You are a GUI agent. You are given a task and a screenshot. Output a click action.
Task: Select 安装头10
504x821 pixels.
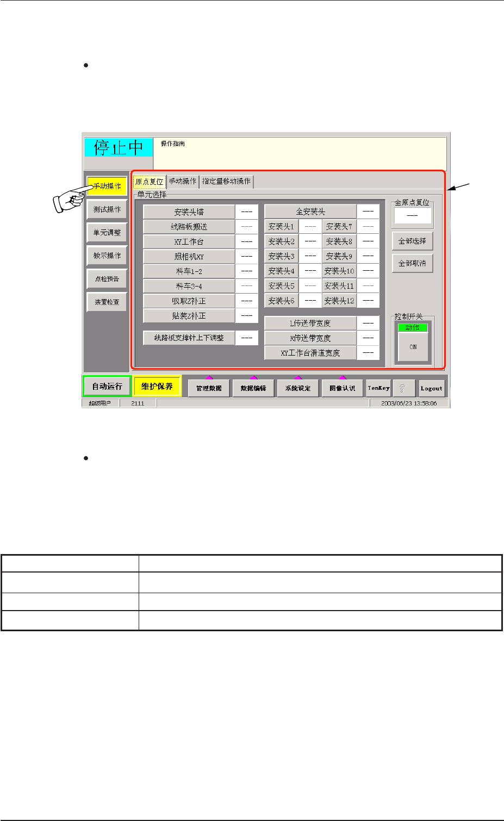(339, 271)
